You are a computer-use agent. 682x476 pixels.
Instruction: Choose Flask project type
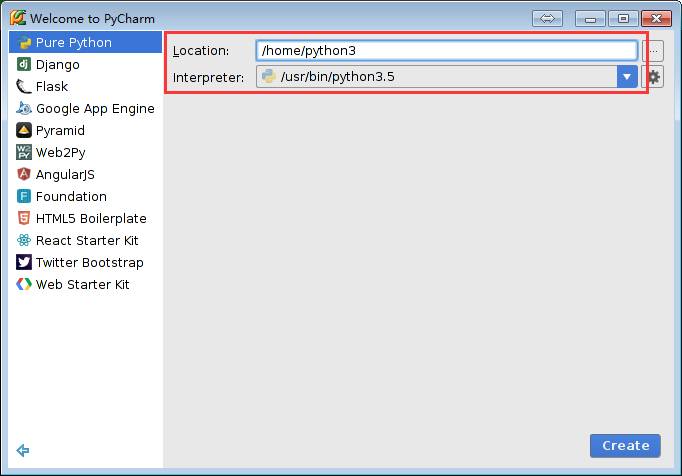(85, 87)
